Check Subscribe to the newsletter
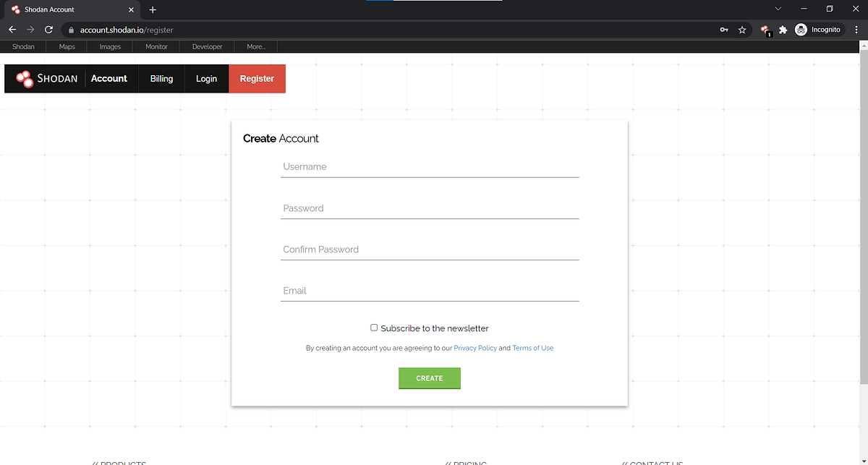This screenshot has height=465, width=868. tap(374, 328)
